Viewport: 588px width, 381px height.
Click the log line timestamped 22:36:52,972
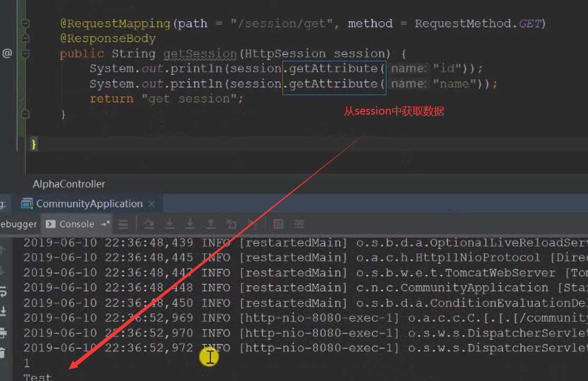[306, 348]
